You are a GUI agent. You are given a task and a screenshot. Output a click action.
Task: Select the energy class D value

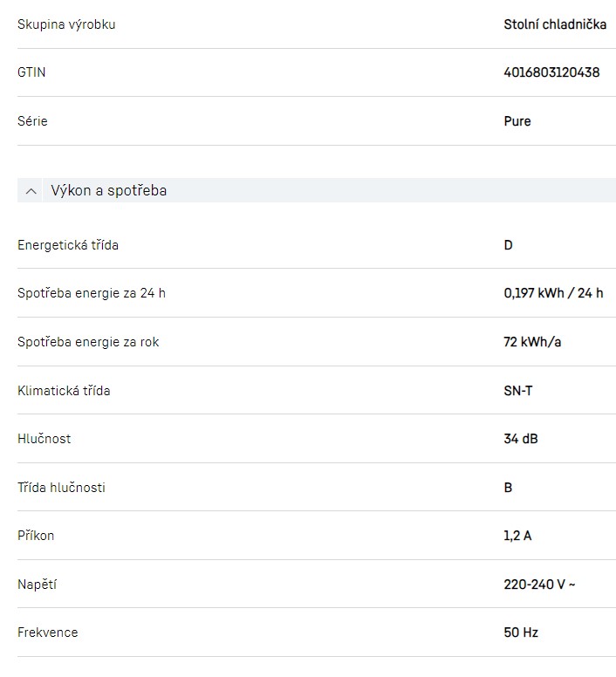[509, 245]
